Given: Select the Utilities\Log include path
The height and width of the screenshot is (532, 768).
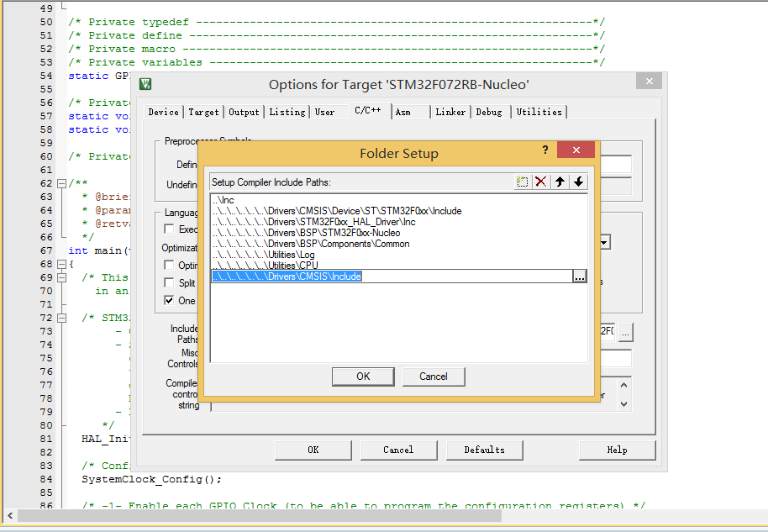Looking at the screenshot, I should tap(264, 255).
